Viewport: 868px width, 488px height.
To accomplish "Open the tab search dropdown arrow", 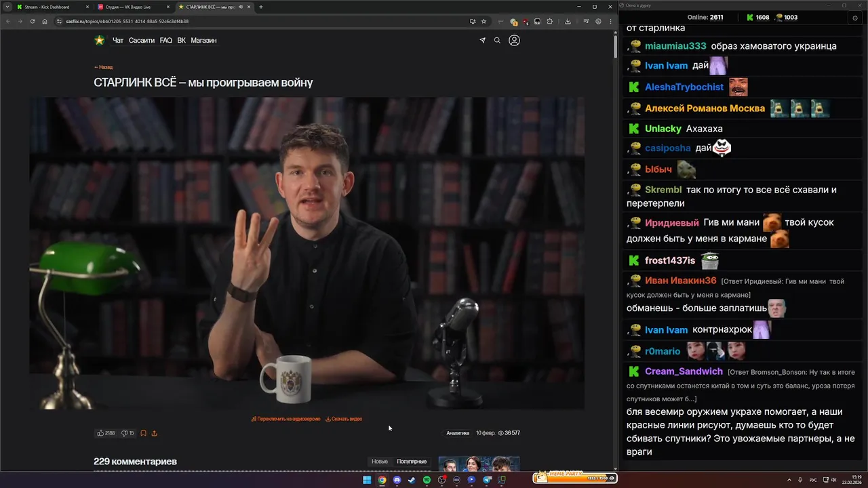I will (7, 7).
